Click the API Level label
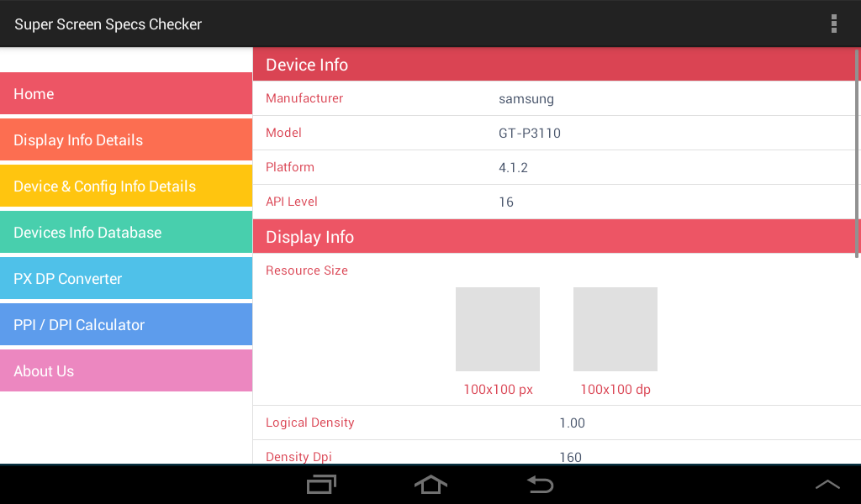The height and width of the screenshot is (504, 861). click(x=292, y=202)
